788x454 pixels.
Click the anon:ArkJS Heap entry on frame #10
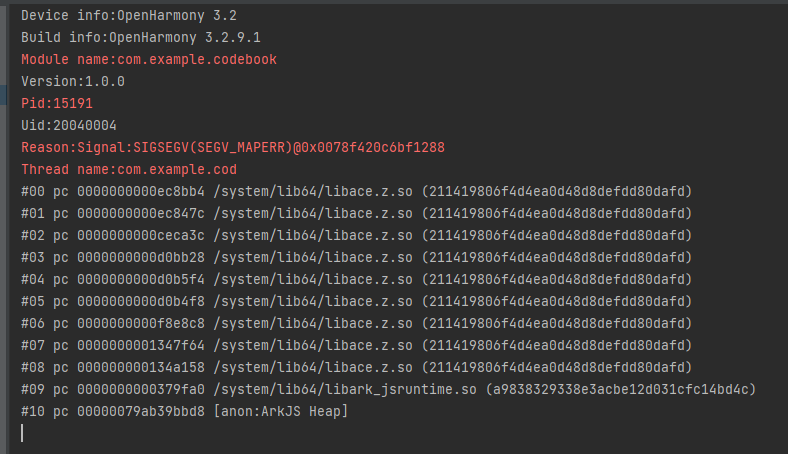click(x=281, y=412)
